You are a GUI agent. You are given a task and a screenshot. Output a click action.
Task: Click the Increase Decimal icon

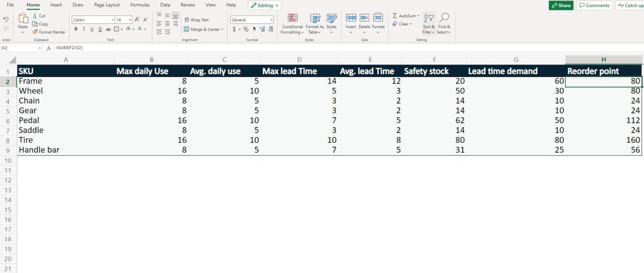[262, 30]
